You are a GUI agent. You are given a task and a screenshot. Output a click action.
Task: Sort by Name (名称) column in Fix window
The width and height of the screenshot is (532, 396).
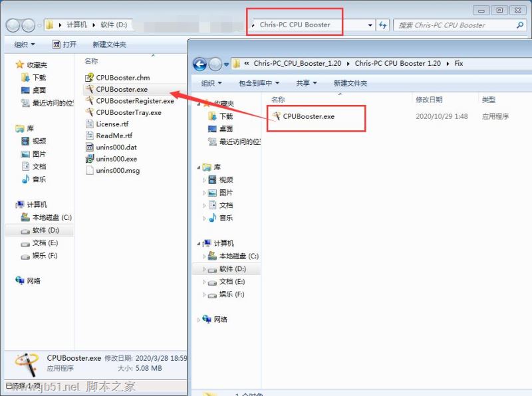pos(278,100)
